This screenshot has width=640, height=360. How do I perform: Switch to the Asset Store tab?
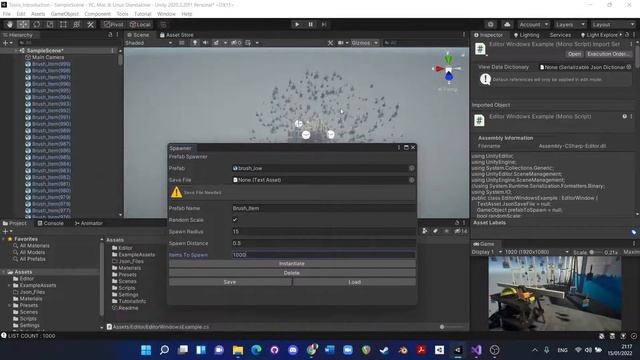coord(176,35)
